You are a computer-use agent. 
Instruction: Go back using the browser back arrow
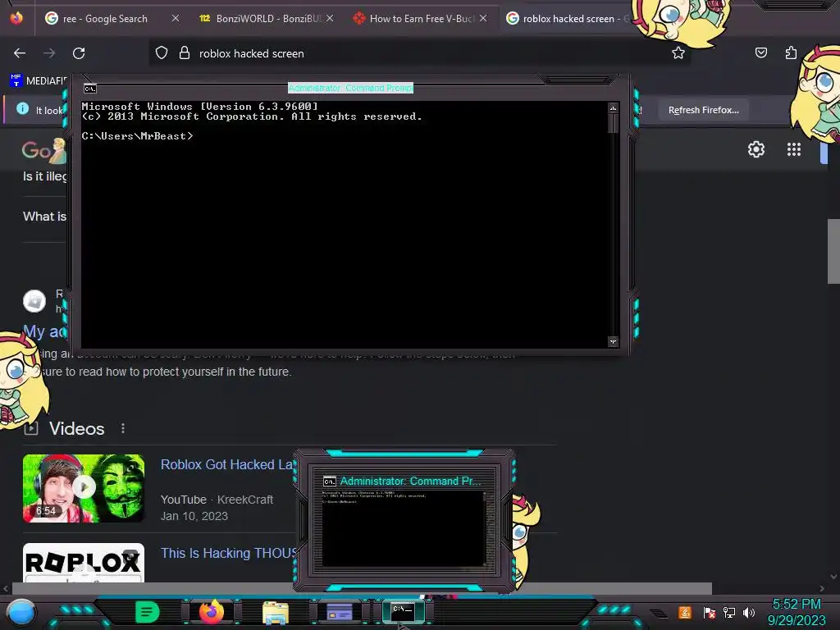click(x=20, y=53)
